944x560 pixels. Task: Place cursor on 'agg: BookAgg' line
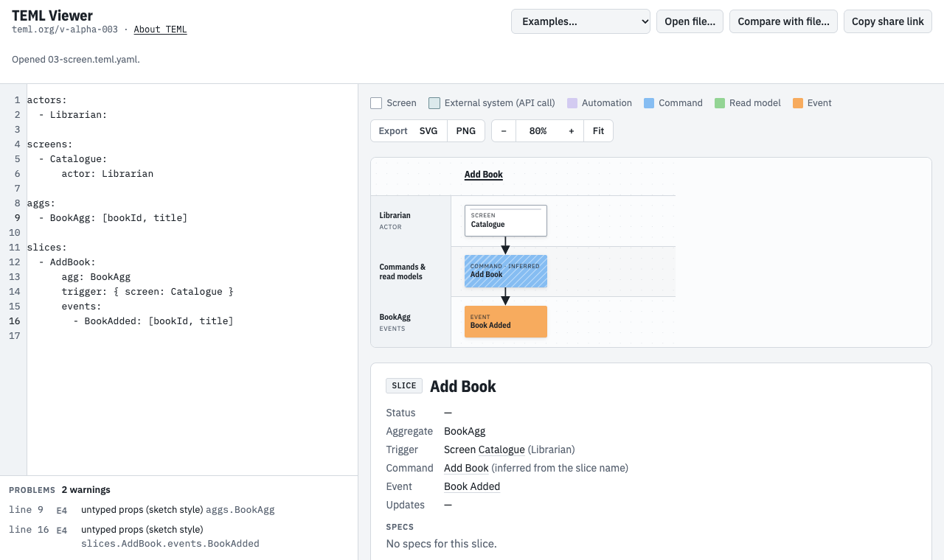coord(96,277)
